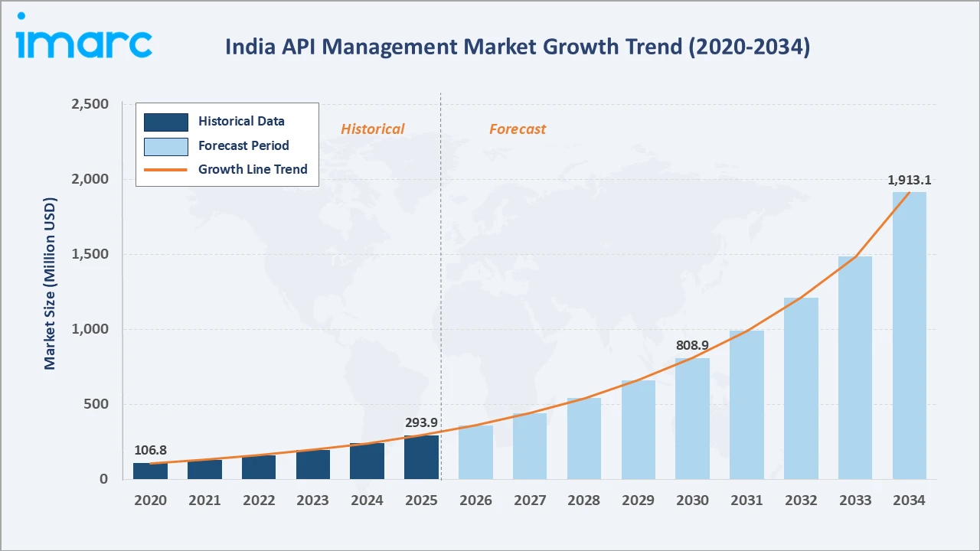Click the 2024 bar
Viewport: 980px width, 551px height.
click(367, 461)
